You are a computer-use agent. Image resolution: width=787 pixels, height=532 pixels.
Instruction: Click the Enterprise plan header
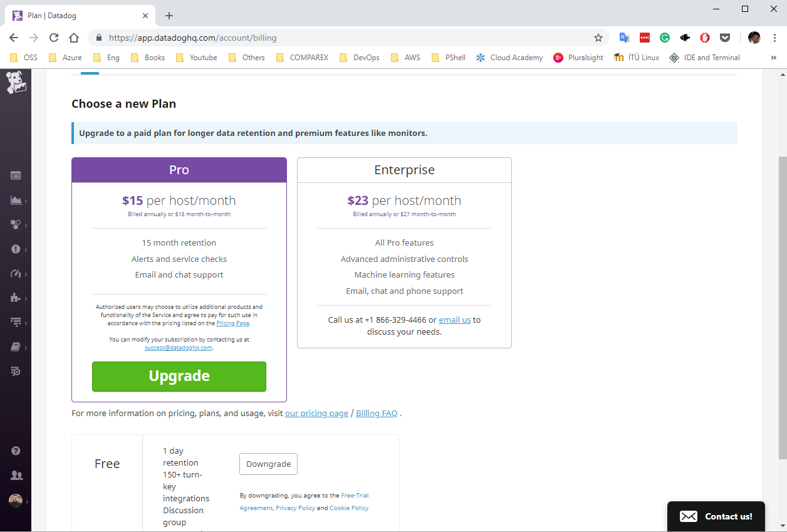(x=404, y=170)
